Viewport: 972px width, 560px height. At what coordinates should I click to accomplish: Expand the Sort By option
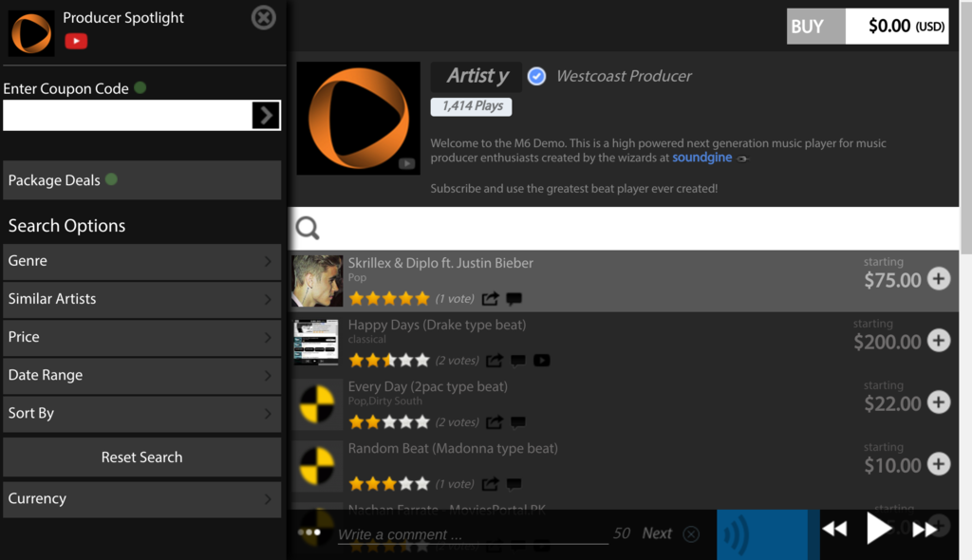pyautogui.click(x=142, y=414)
